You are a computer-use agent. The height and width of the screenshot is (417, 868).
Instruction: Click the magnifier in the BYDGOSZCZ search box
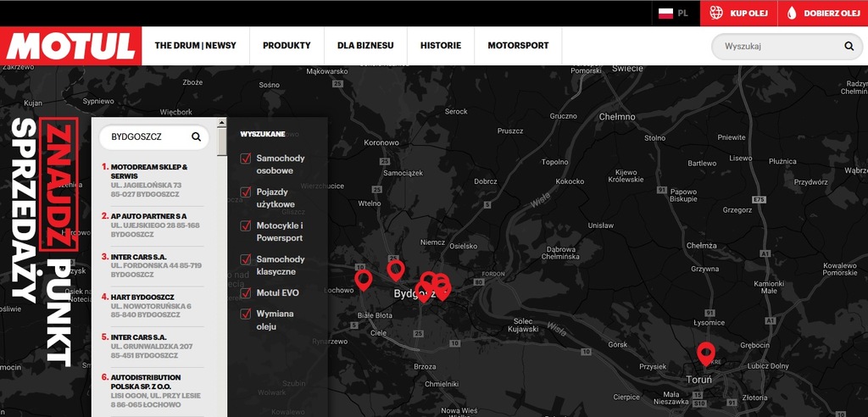coord(196,136)
